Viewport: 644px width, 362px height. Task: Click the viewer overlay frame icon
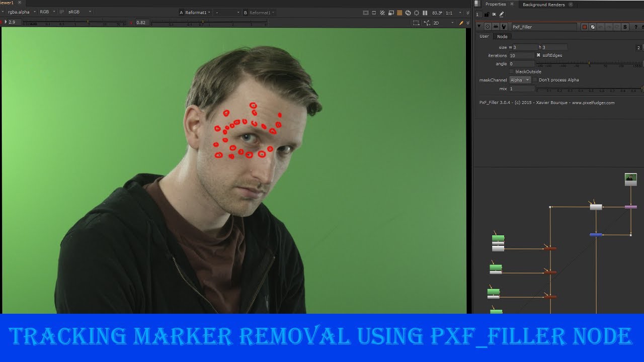coord(374,13)
